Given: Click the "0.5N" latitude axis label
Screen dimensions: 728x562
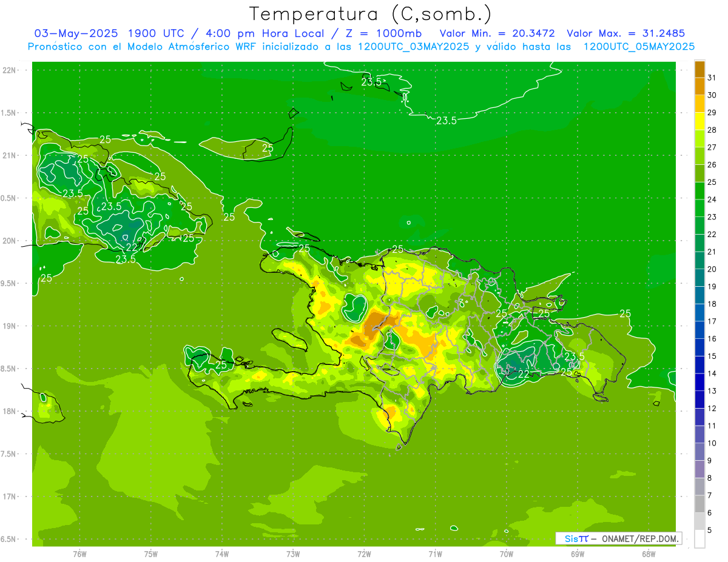Looking at the screenshot, I should [9, 198].
